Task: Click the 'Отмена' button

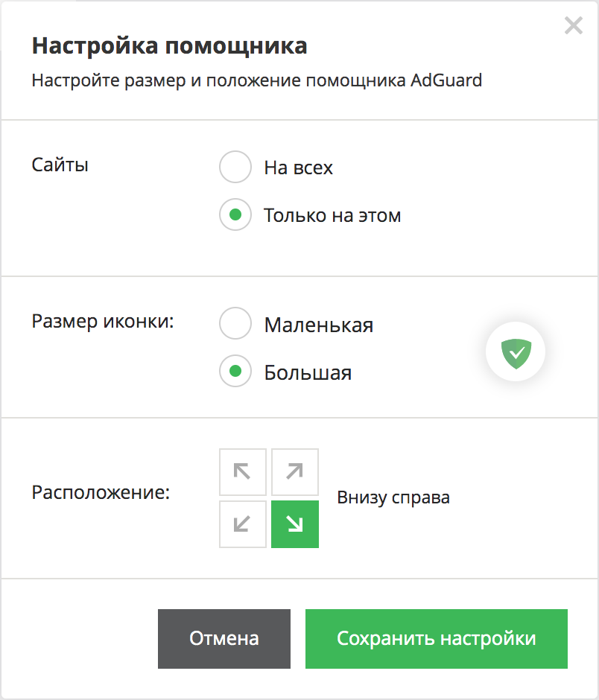Action: [224, 639]
